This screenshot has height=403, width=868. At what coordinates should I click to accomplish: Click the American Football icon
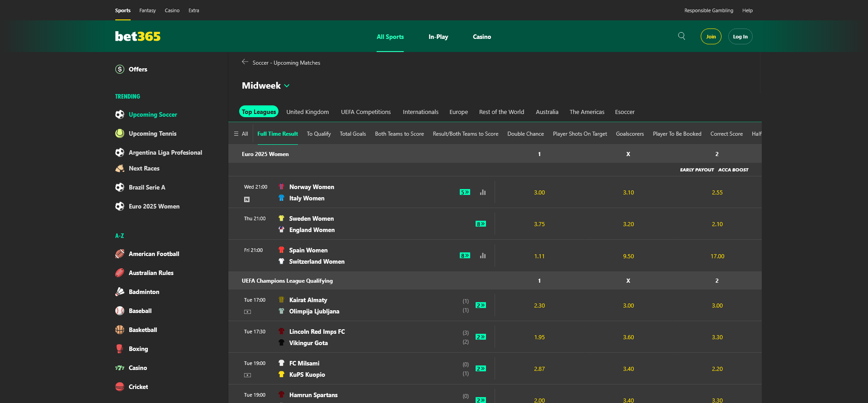(120, 254)
